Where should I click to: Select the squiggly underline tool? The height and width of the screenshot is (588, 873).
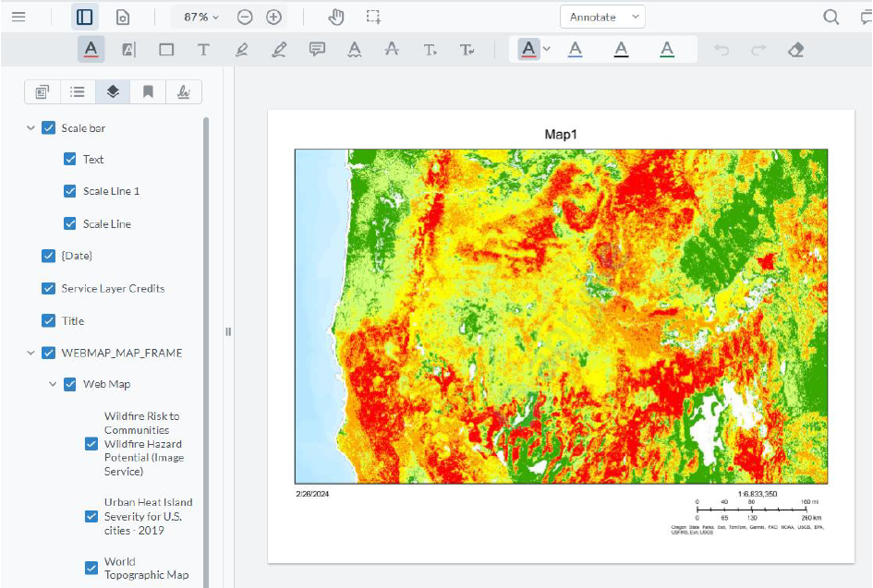point(354,50)
